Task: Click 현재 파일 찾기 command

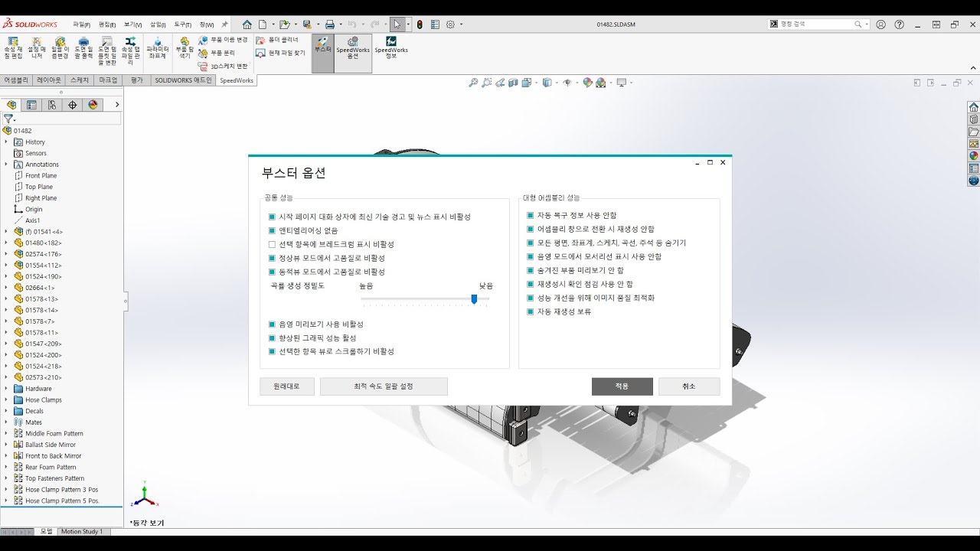Action: tap(280, 53)
